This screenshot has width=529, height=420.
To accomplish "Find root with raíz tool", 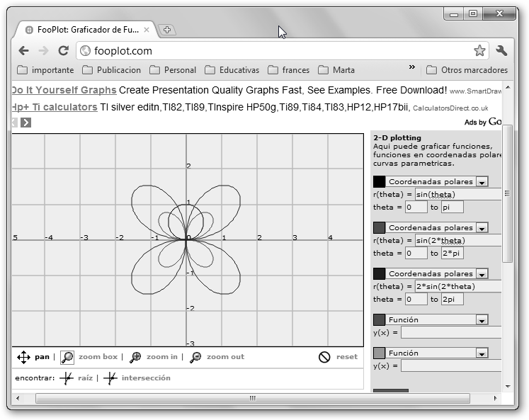I will [x=66, y=378].
